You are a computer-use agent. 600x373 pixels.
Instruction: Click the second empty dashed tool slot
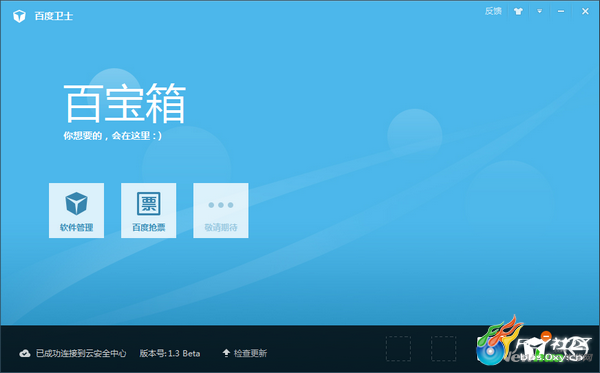coord(443,349)
